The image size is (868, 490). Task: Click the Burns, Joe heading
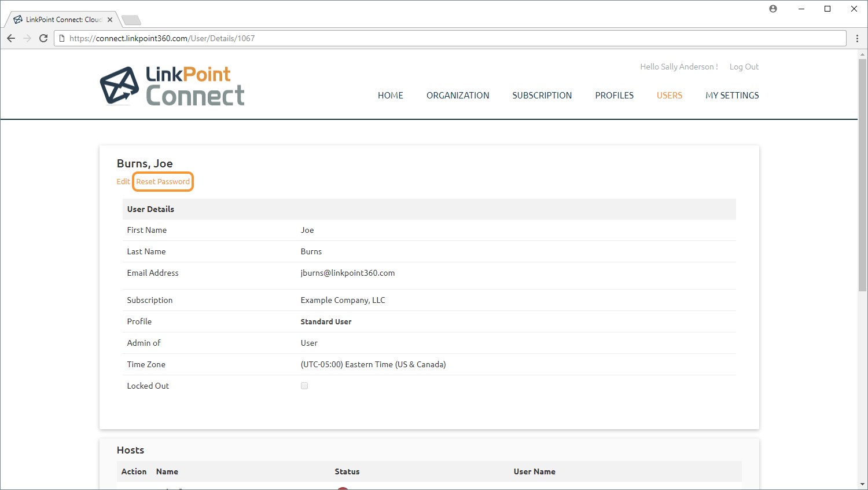(145, 163)
